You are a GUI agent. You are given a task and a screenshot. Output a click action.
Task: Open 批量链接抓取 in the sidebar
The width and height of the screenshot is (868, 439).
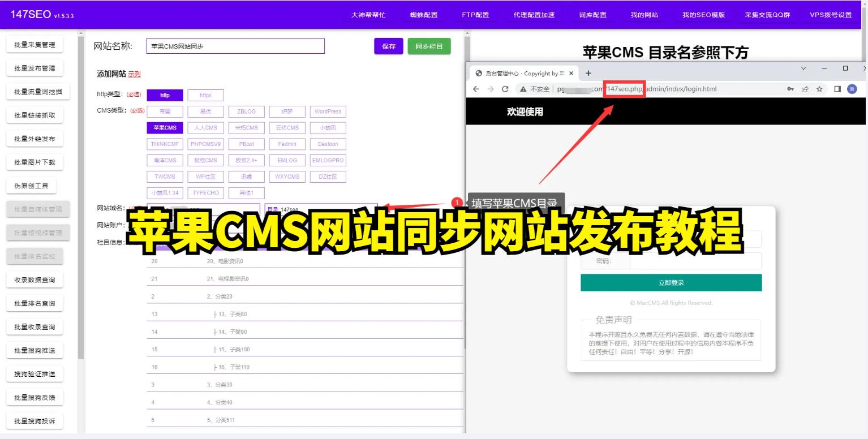point(35,115)
